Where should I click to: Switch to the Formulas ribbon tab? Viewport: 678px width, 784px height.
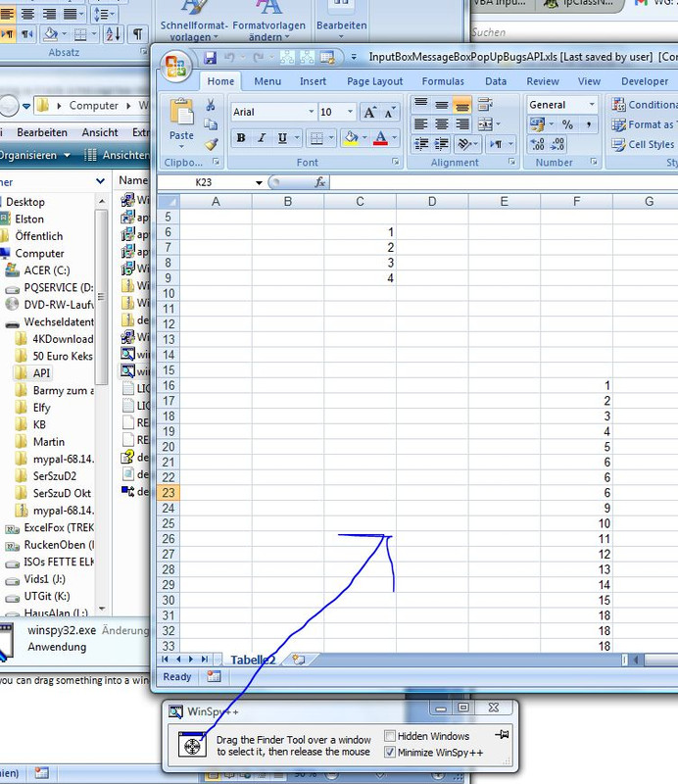[443, 81]
